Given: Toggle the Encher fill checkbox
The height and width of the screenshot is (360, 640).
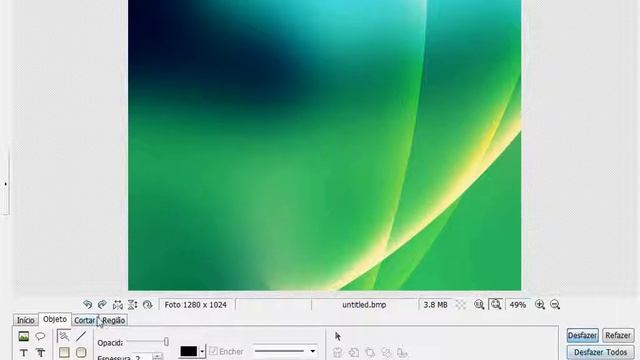Looking at the screenshot, I should point(213,351).
